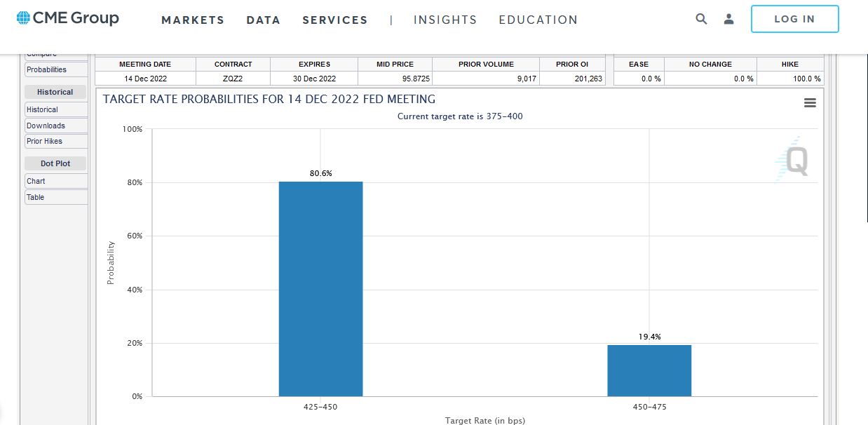The image size is (868, 425).
Task: Open the Probabilities sidebar item
Action: [56, 69]
